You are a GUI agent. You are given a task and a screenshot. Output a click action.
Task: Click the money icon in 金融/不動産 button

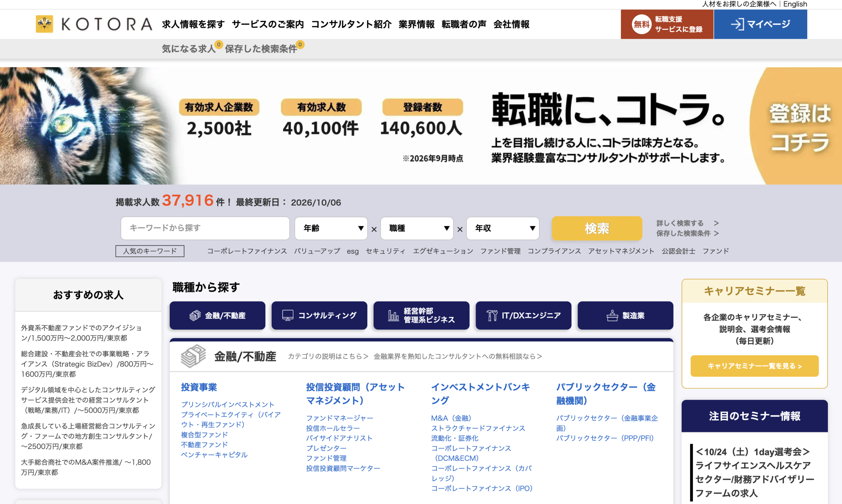195,316
